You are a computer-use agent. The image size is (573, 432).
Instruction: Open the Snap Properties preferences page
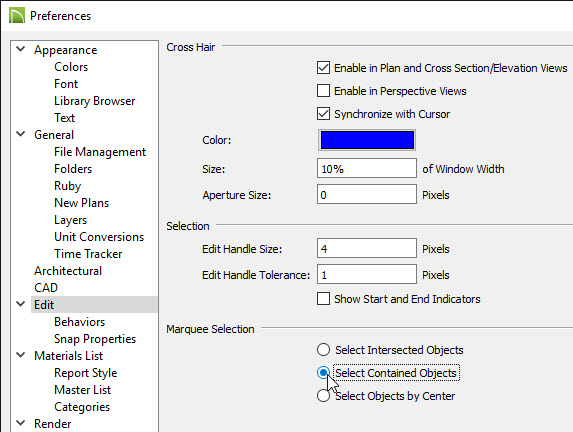pyautogui.click(x=95, y=339)
